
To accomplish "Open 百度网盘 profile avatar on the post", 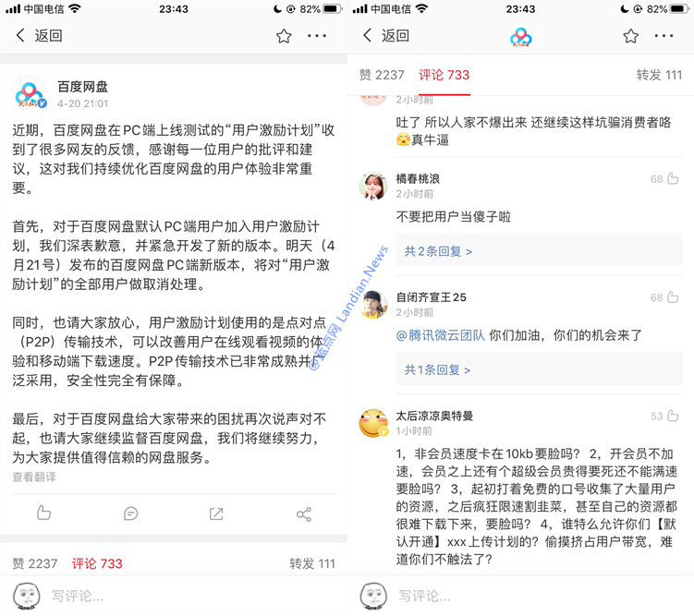I will (x=29, y=94).
